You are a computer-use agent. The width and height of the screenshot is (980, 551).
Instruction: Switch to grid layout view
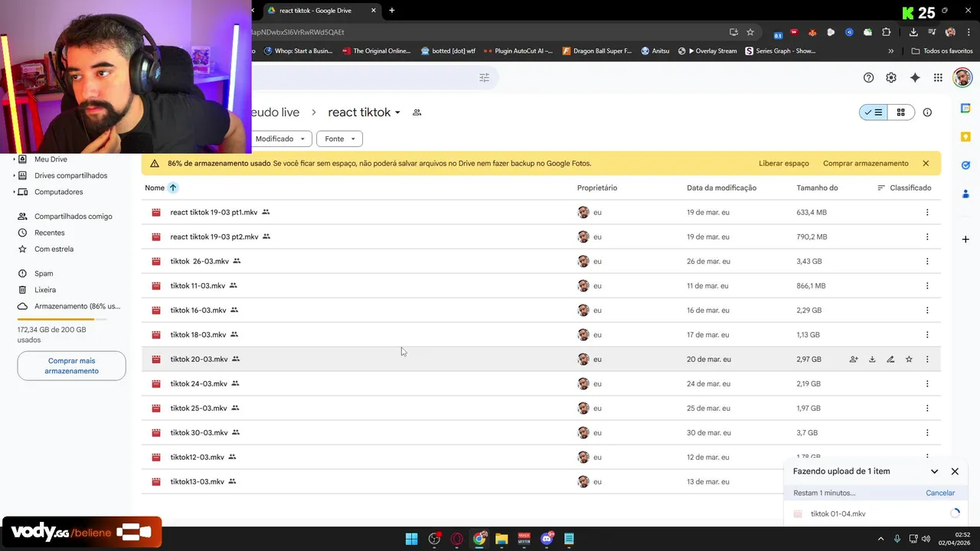901,112
